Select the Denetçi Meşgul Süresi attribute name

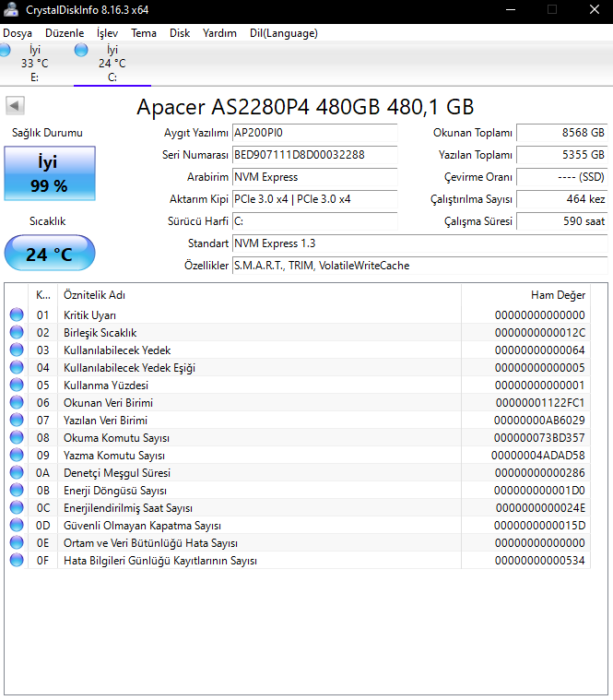pos(117,473)
